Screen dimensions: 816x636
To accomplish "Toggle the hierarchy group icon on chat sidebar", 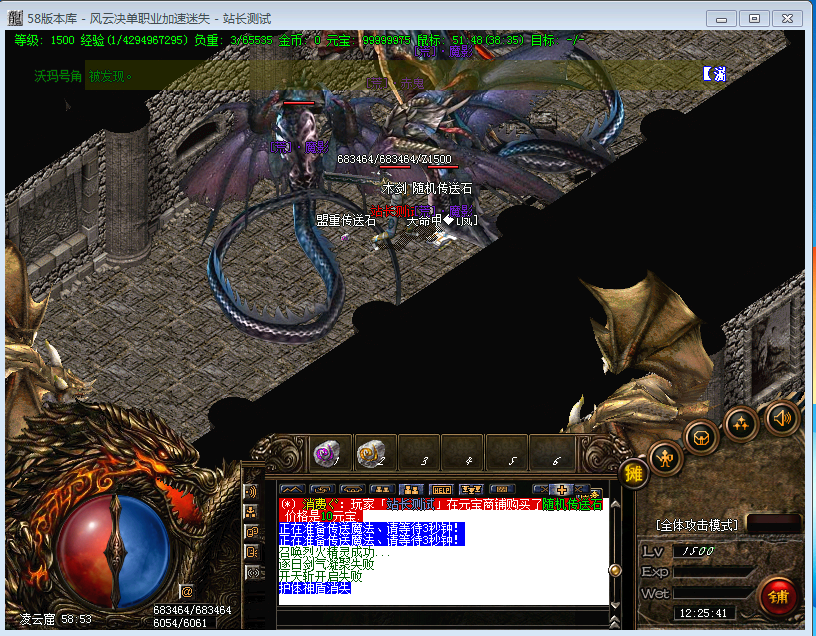I will tap(252, 512).
